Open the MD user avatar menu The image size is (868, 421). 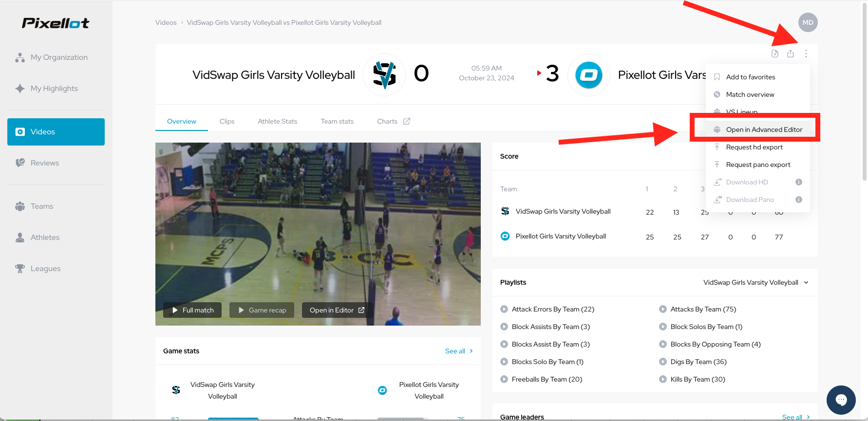(808, 22)
